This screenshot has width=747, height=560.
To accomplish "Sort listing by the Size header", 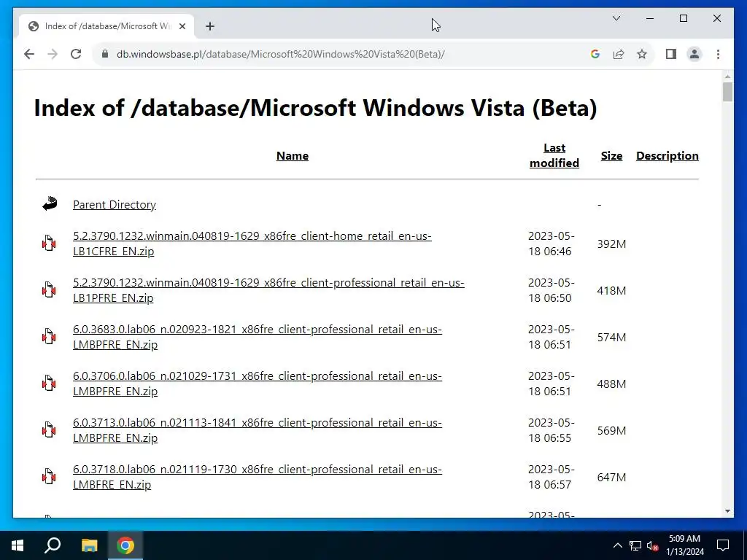I will (611, 156).
